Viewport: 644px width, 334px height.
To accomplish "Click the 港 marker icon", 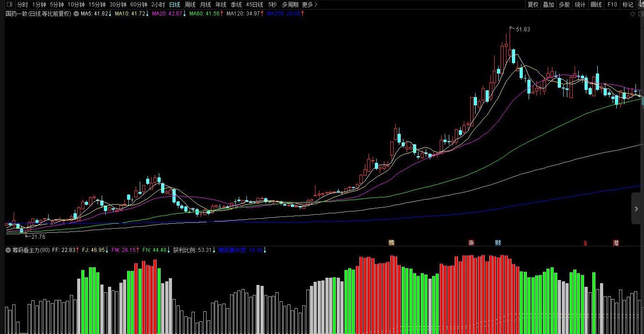I will (x=616, y=243).
